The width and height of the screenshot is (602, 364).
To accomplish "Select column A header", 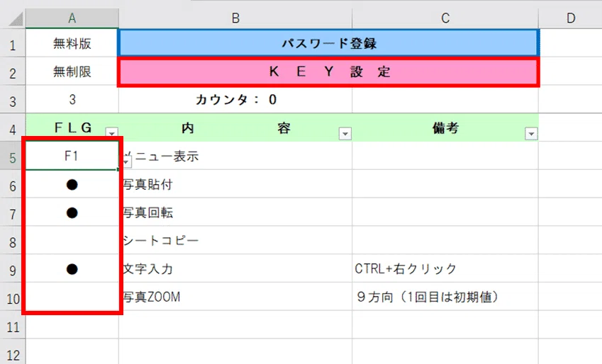I will pos(72,18).
